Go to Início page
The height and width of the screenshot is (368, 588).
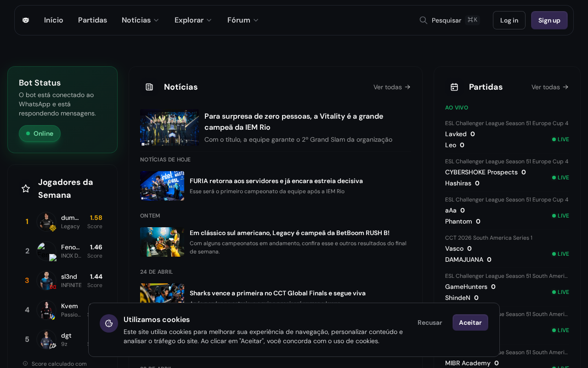(x=54, y=20)
